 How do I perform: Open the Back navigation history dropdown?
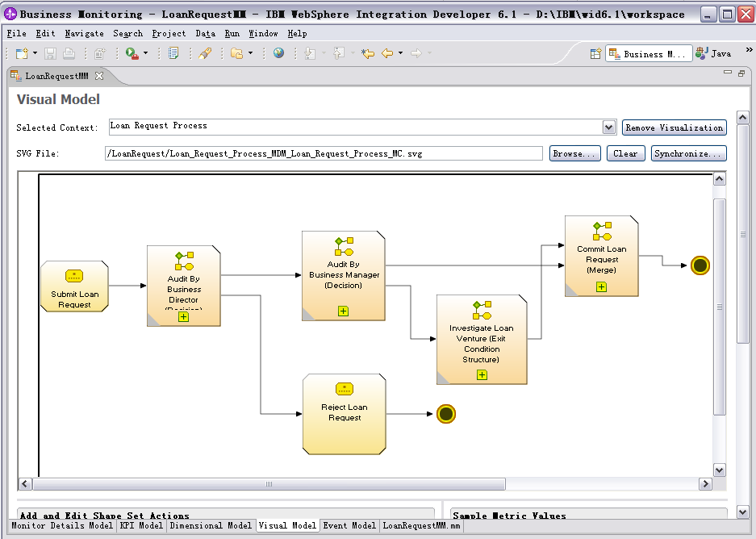[401, 53]
